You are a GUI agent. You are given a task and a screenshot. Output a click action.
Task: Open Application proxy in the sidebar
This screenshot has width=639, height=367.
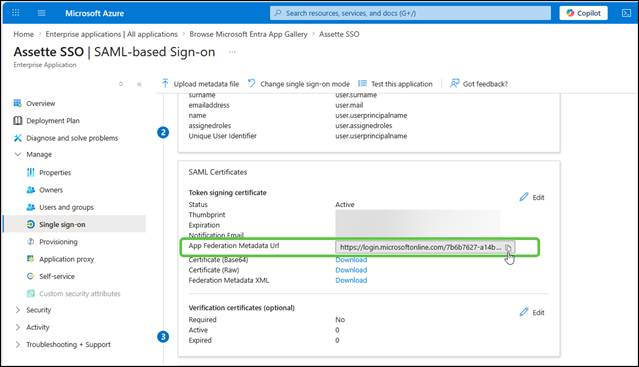(66, 259)
